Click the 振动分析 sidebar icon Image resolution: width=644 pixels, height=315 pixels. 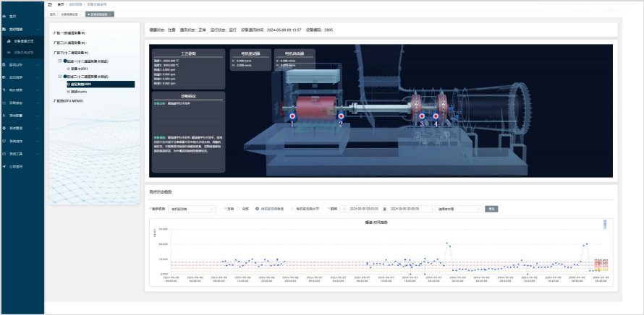pos(4,64)
